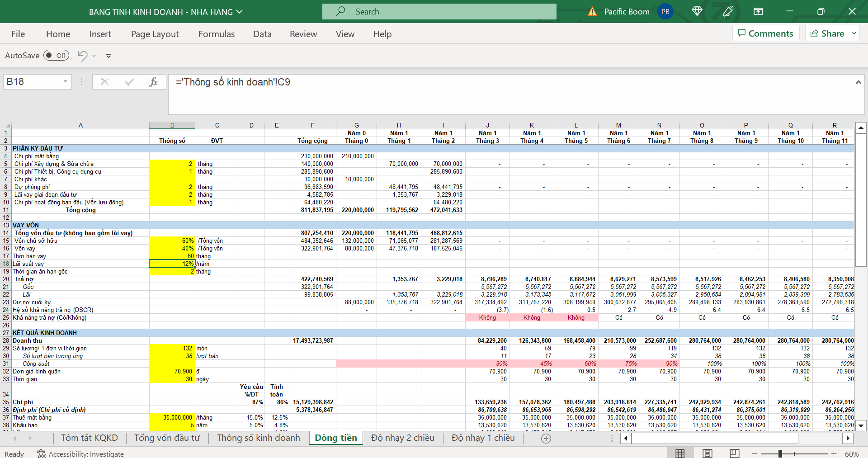868x458 pixels.
Task: Switch to Page Layout view icon
Action: [x=708, y=453]
